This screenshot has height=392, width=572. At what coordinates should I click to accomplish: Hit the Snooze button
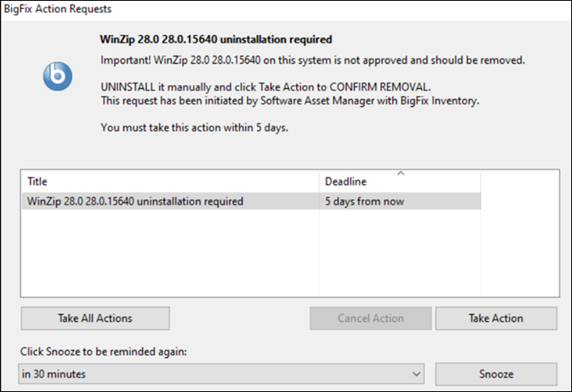[495, 374]
